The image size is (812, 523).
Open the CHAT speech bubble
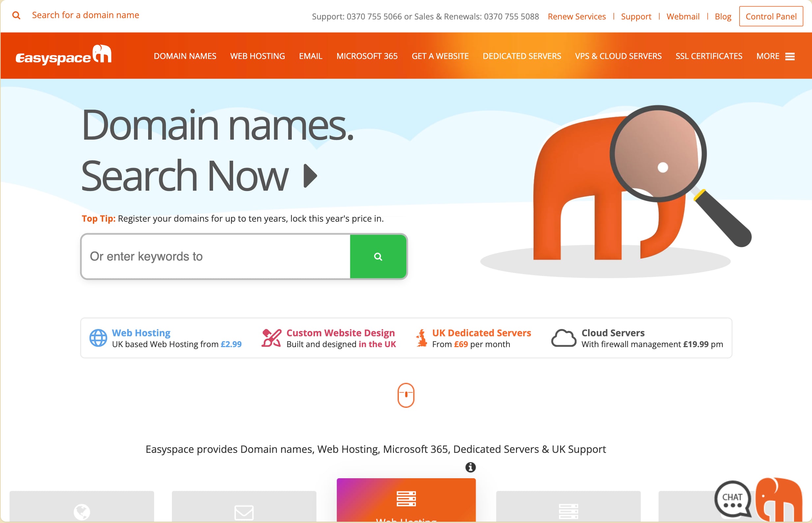point(733,499)
